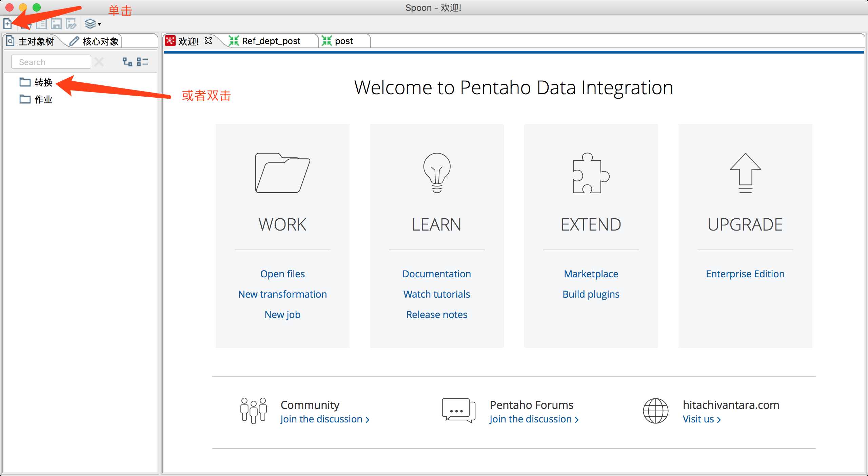
Task: Click the Save file toolbar icon
Action: tap(56, 24)
